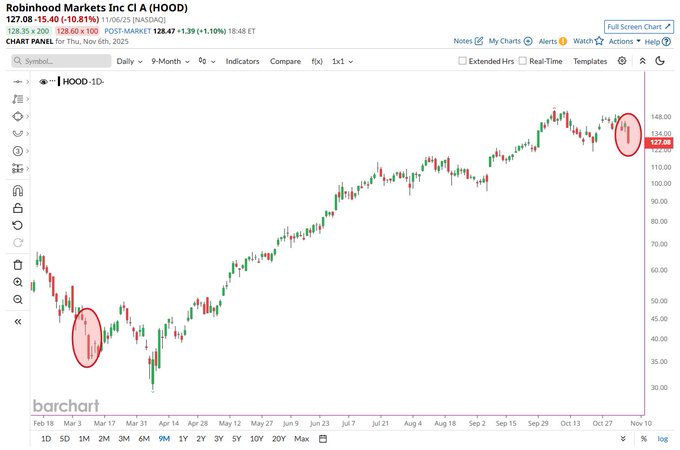Select the 1M range button

(84, 439)
